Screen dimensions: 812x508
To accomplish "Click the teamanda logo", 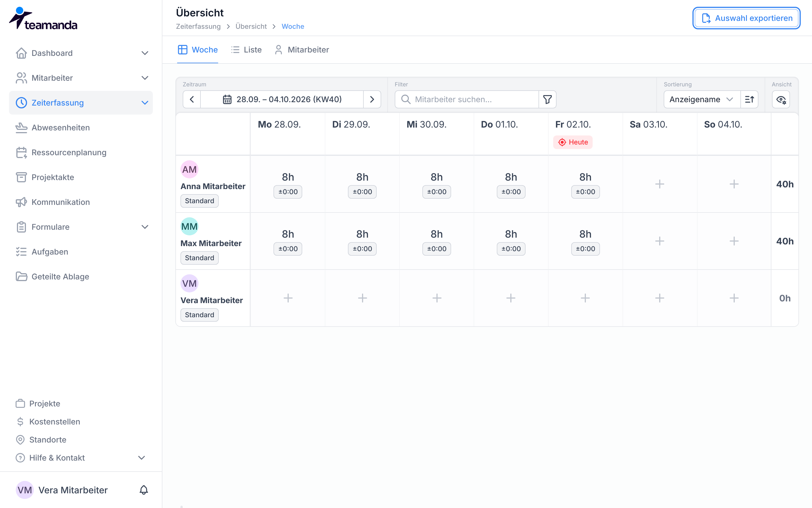I will 43,19.
